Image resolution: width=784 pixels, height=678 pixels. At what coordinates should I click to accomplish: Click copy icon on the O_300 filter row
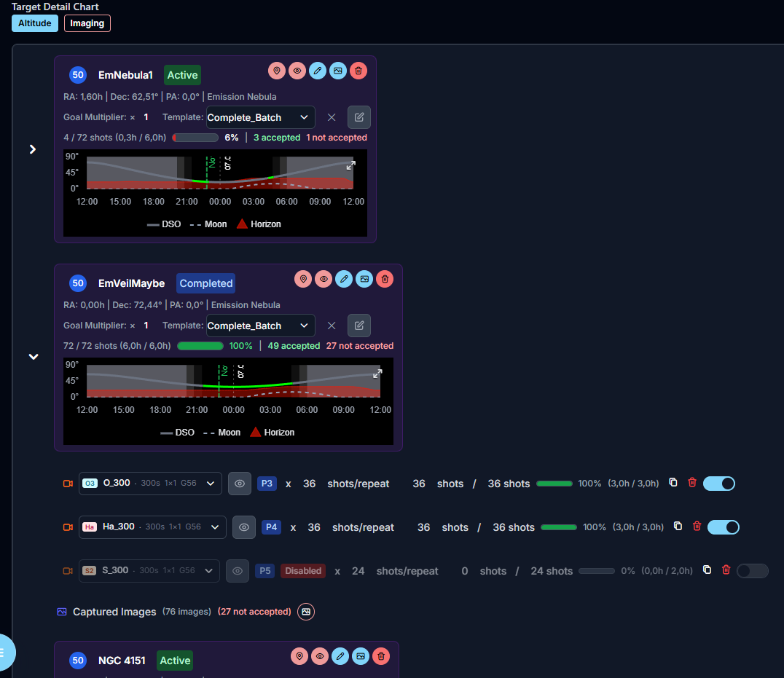tap(673, 482)
